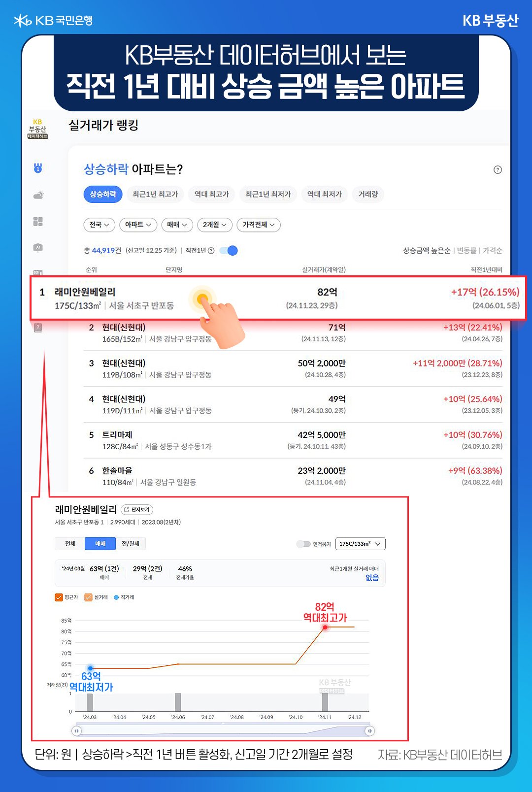This screenshot has height=792, width=532.
Task: Uncheck the 실거래 checkbox
Action: tap(89, 597)
